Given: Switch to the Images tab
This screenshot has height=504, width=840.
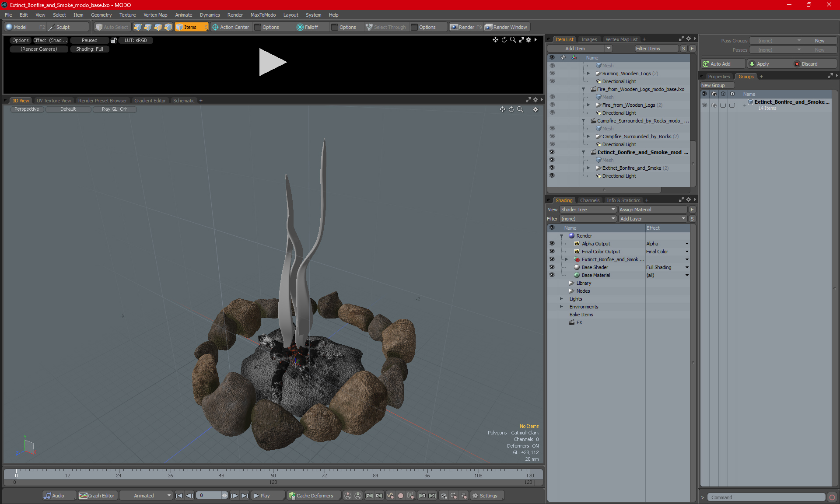Looking at the screenshot, I should 589,39.
